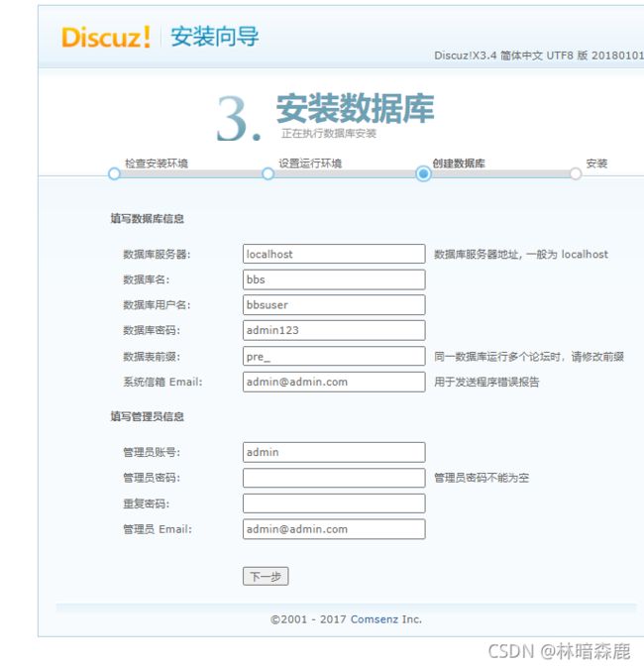Screen dimensions: 644x668
Task: Click the 数据库密码 label
Action: [152, 330]
